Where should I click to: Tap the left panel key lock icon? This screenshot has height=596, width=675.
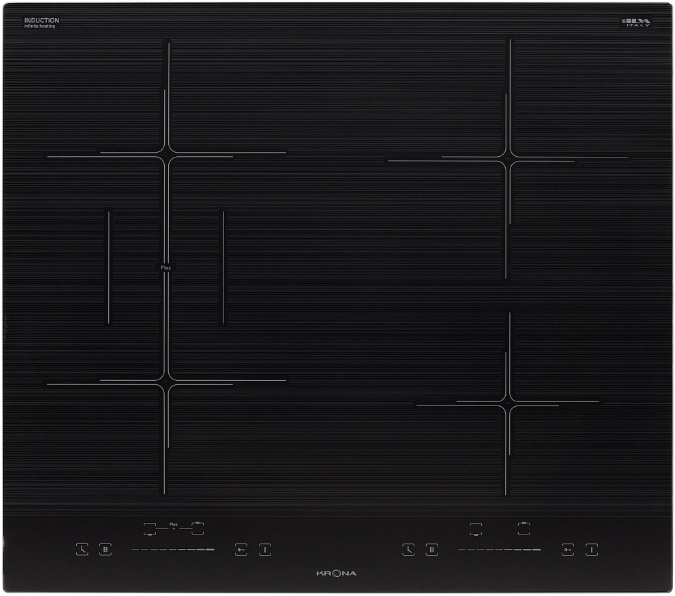pyautogui.click(x=241, y=549)
